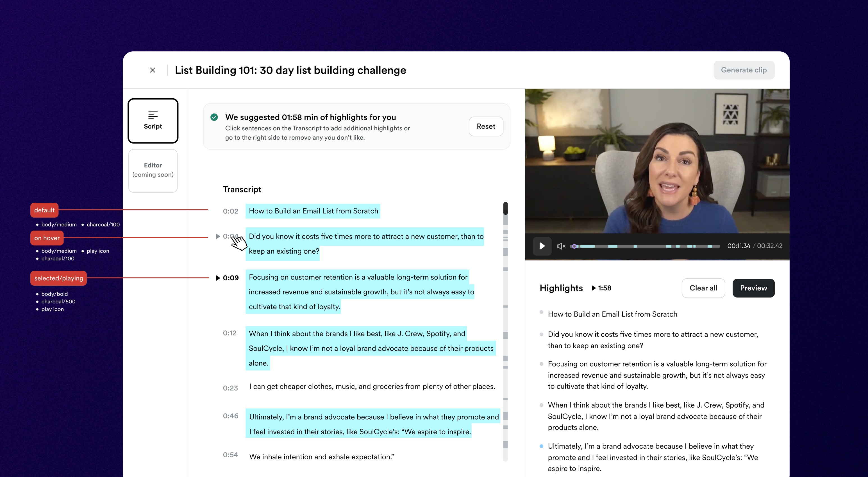The width and height of the screenshot is (868, 477).
Task: Toggle highlight on "I can get cheaper clothes" sentence
Action: (x=372, y=387)
